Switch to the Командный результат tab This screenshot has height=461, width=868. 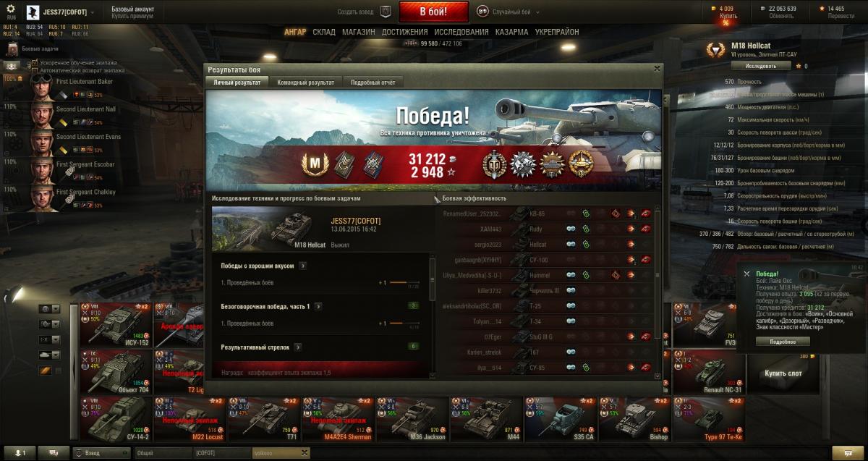coord(305,83)
